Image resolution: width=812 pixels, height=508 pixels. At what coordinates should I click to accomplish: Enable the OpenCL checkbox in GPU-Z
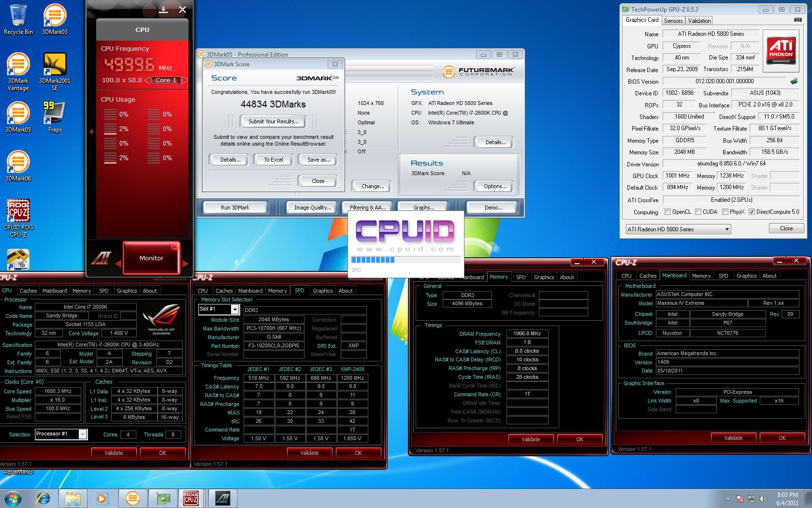667,212
